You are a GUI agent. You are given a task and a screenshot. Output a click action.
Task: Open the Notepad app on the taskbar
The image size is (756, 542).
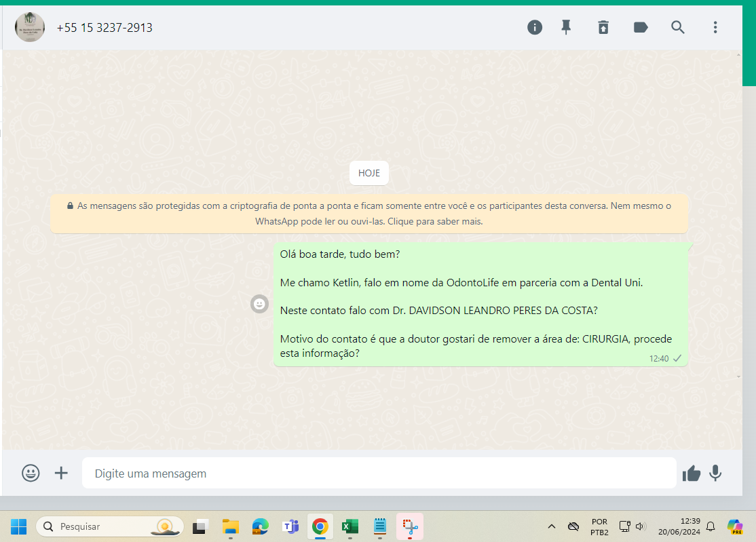(x=380, y=526)
